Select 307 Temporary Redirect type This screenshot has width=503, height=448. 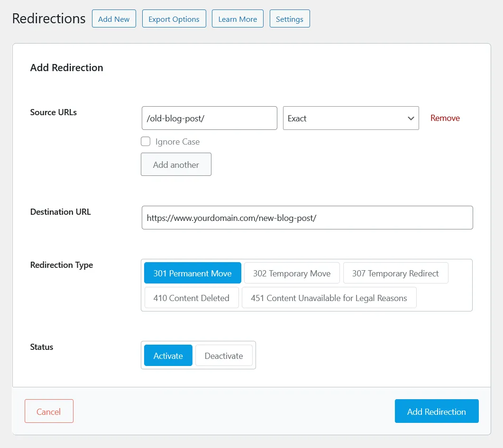point(395,273)
